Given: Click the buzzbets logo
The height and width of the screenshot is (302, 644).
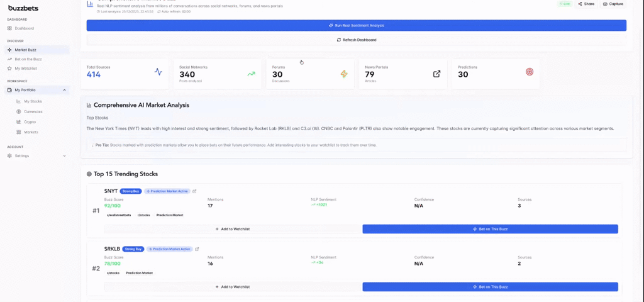Looking at the screenshot, I should point(23,8).
